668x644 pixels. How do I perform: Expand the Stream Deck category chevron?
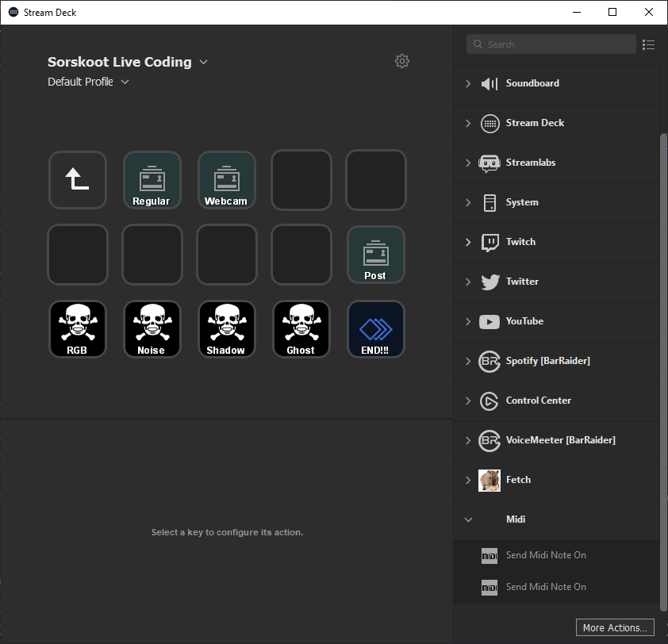pyautogui.click(x=468, y=123)
